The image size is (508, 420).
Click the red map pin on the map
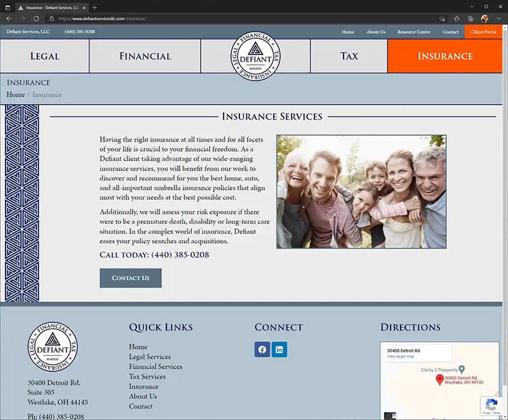point(439,379)
